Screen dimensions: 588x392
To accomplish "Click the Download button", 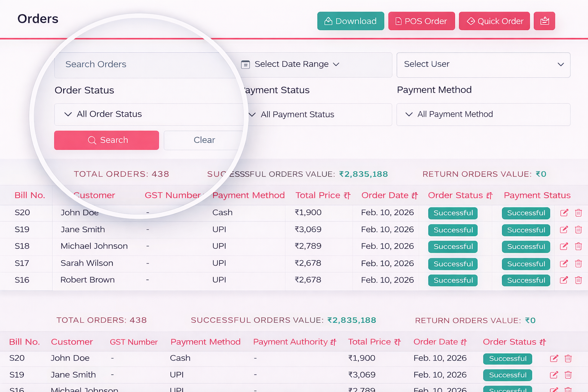I will (350, 21).
